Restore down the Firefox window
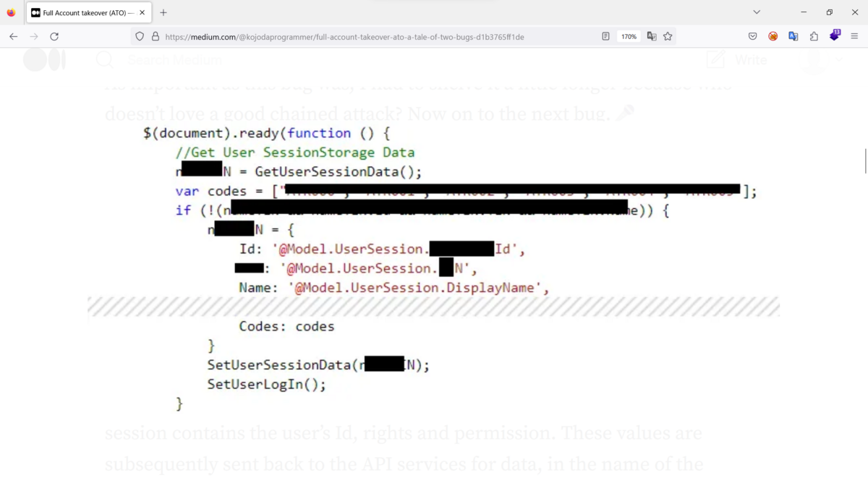This screenshot has width=868, height=488. coord(830,12)
